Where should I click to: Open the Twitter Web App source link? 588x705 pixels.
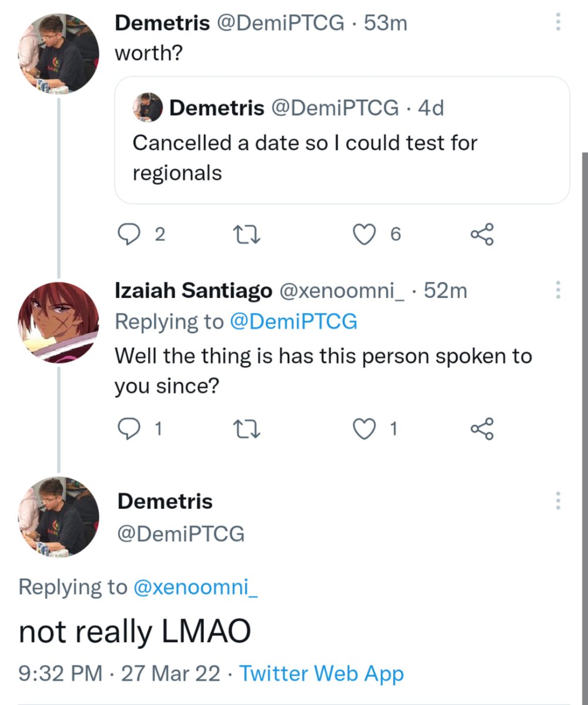pos(322,673)
